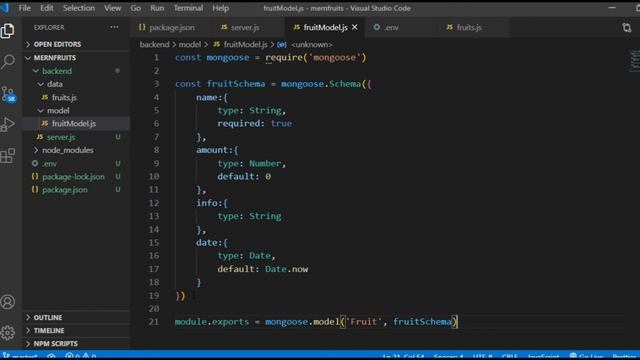Switch to the fruits.js tab
Screen dimensions: 640x360
[x=469, y=27]
